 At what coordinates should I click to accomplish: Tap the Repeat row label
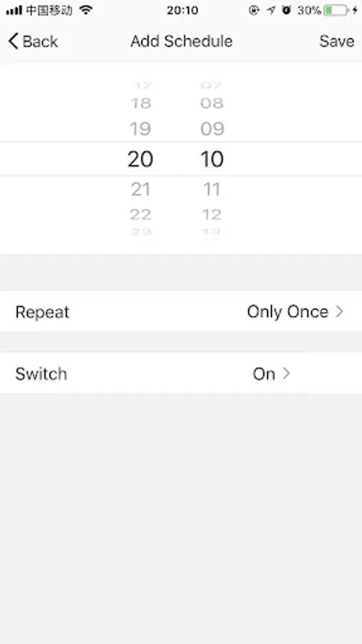(42, 312)
